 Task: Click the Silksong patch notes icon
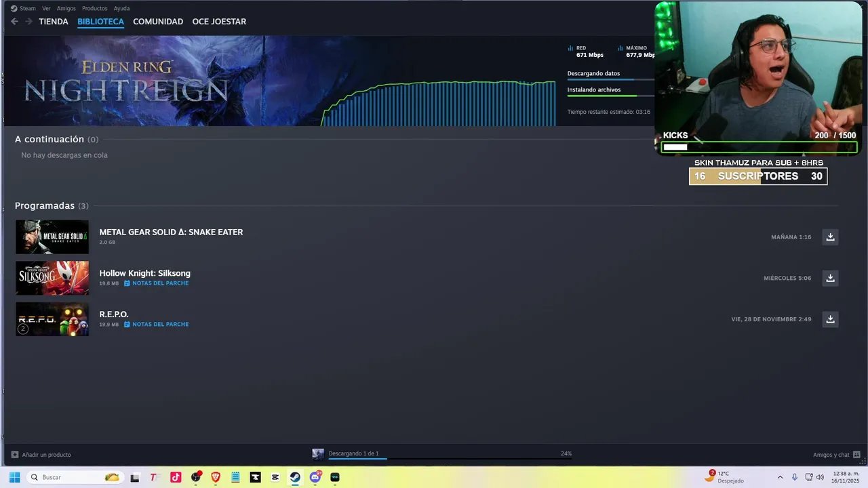click(127, 283)
